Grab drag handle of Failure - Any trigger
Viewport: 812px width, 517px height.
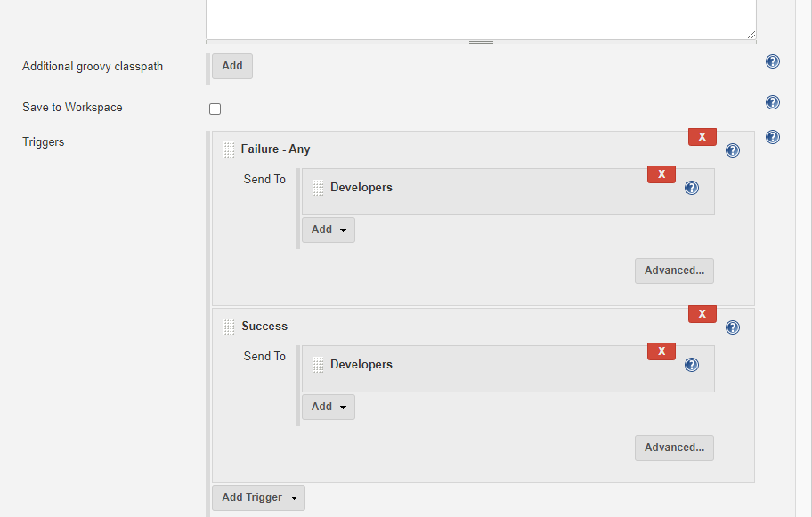coord(229,149)
